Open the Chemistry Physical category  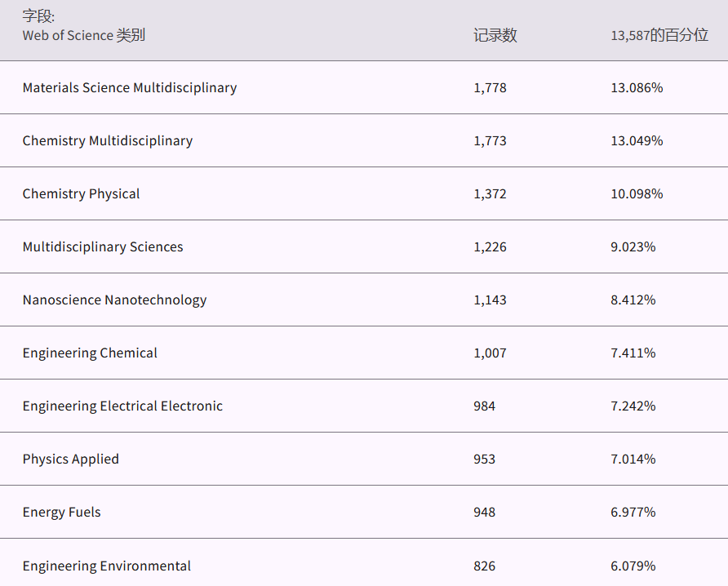pyautogui.click(x=81, y=193)
